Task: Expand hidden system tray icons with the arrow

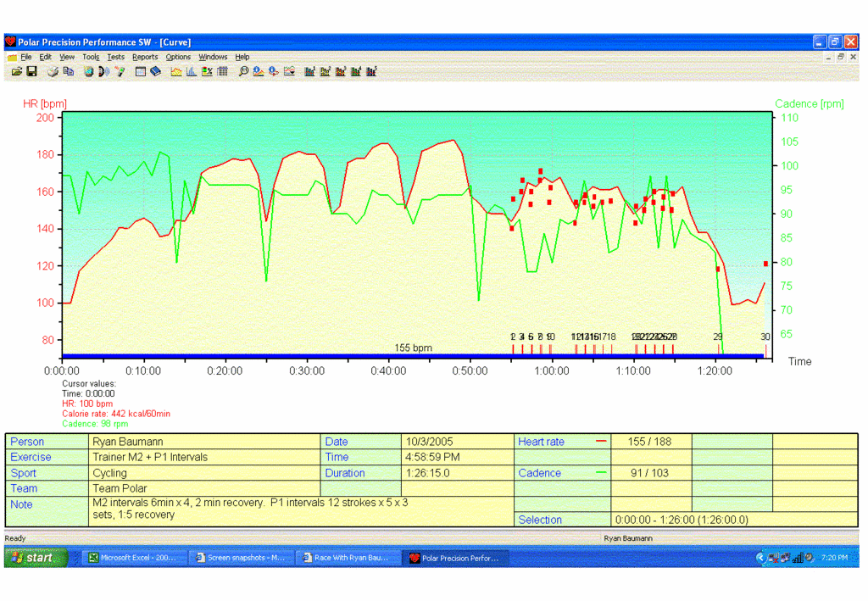Action: pyautogui.click(x=760, y=557)
